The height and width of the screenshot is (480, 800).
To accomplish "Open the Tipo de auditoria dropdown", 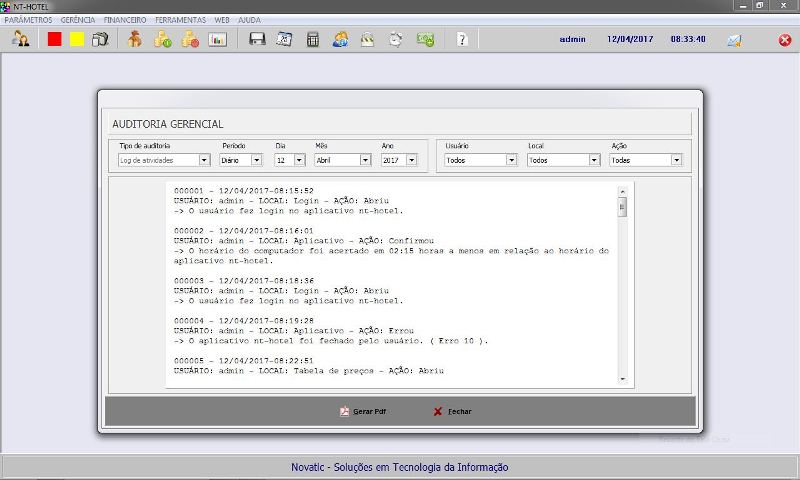I will click(x=204, y=159).
